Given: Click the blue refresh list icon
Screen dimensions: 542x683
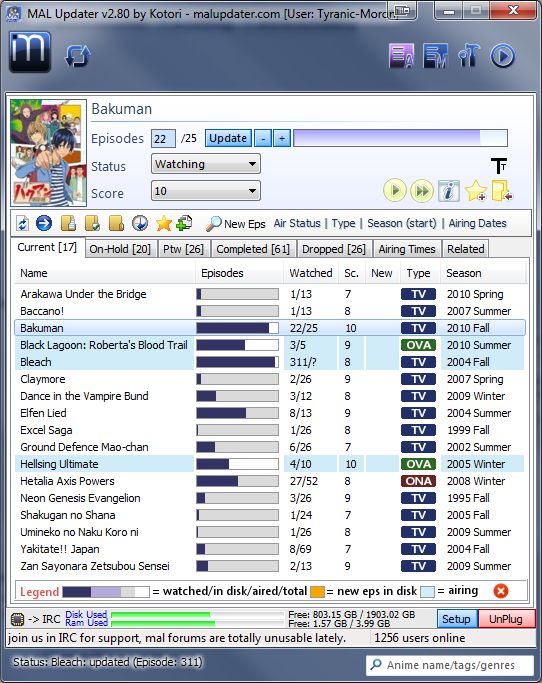Looking at the screenshot, I should tap(78, 56).
